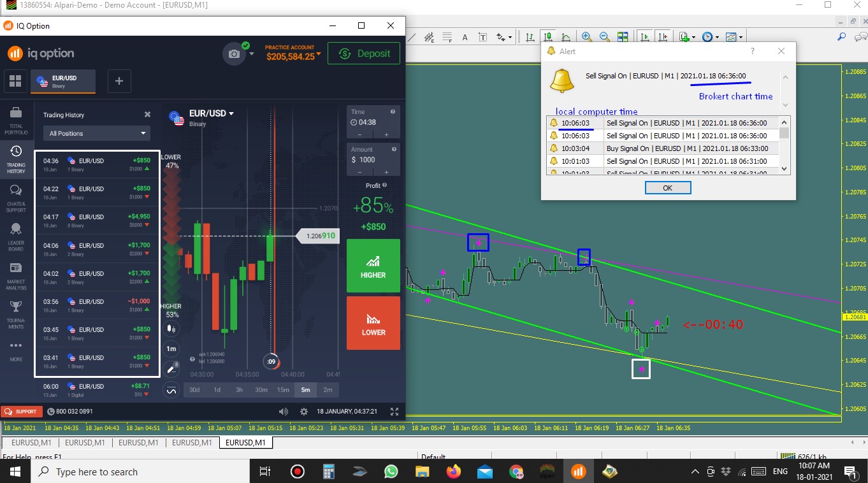Select the 30d chart range
The image size is (868, 483).
point(194,390)
